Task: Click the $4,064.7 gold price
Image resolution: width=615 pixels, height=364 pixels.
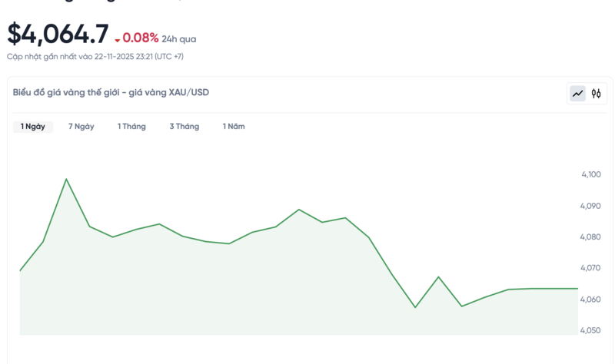Action: tap(58, 35)
